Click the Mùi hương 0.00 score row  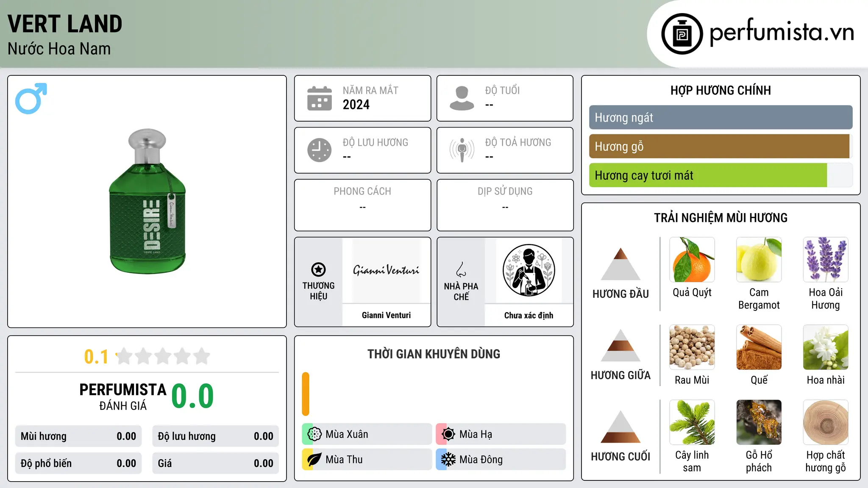[x=78, y=436]
